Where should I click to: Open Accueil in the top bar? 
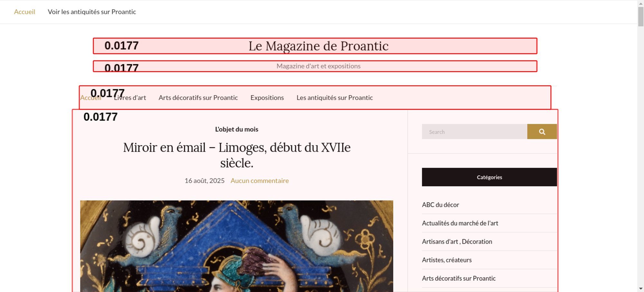click(24, 12)
